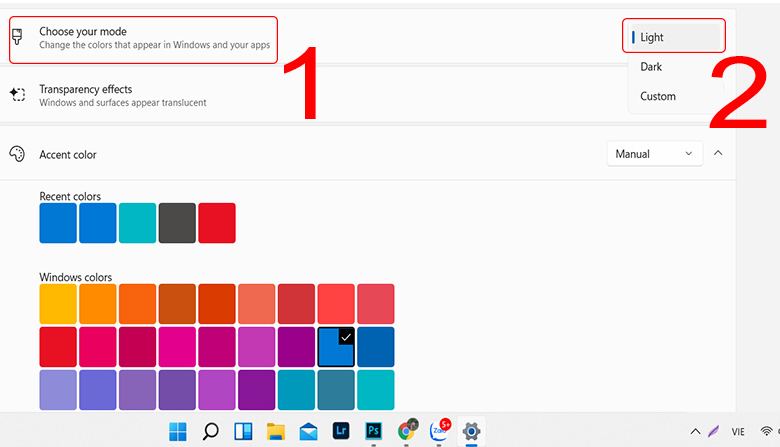Click the sparkle Transparency effects icon
780x447 pixels.
[17, 94]
